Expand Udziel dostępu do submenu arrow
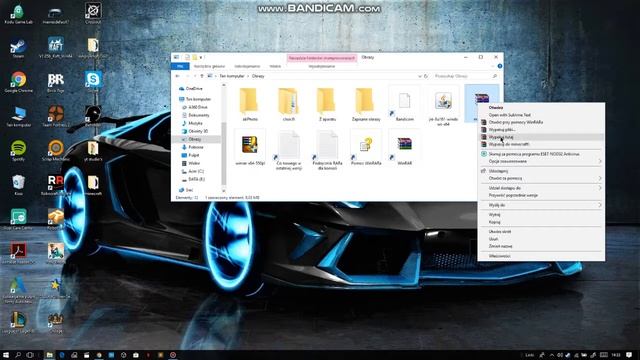Screen dimensions: 640x360 tap(600, 188)
